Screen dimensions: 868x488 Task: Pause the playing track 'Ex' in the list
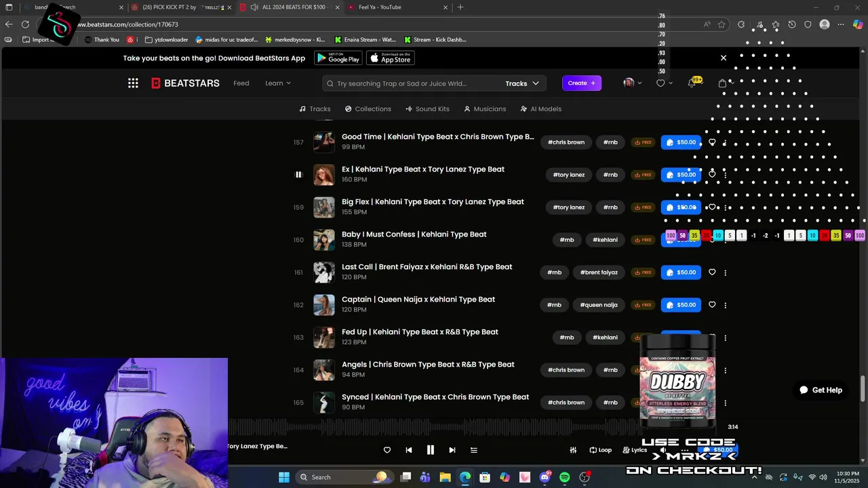[298, 175]
